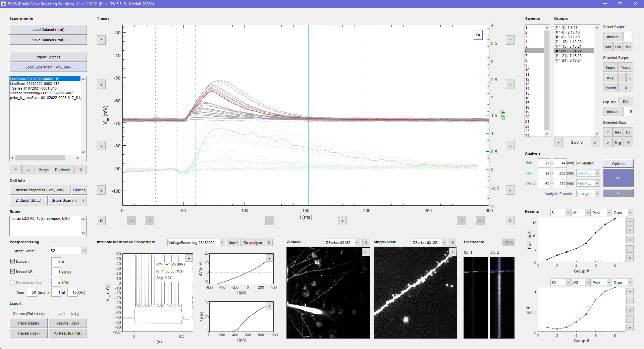Shift dF/F axis down with green v
The width and height of the screenshot is (644, 349).
510,190
